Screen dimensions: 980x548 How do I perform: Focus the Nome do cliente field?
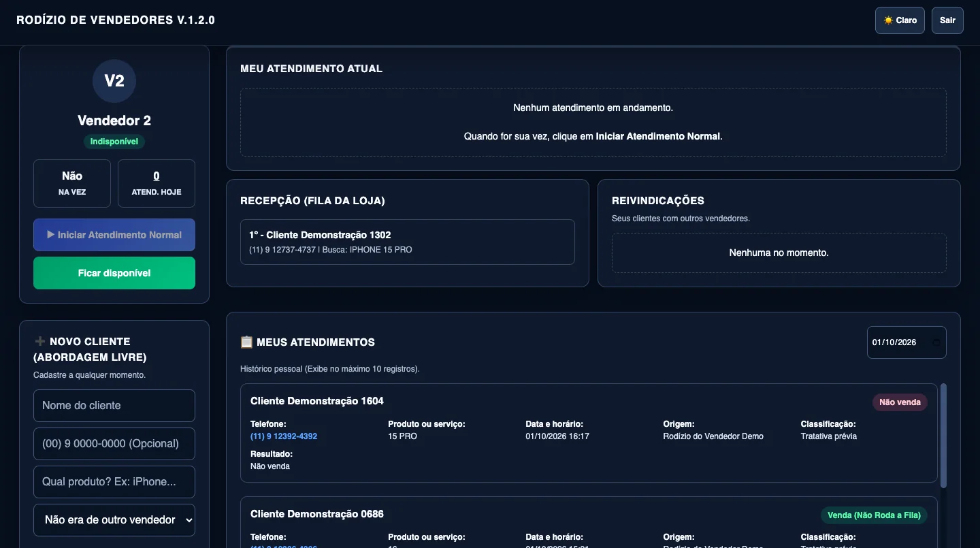[x=114, y=406]
